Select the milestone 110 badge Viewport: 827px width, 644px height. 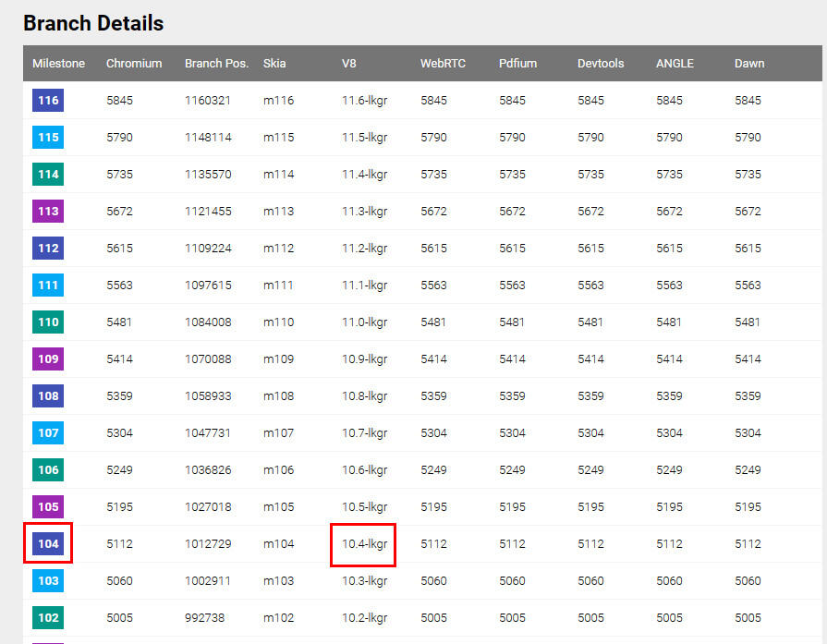[x=48, y=322]
